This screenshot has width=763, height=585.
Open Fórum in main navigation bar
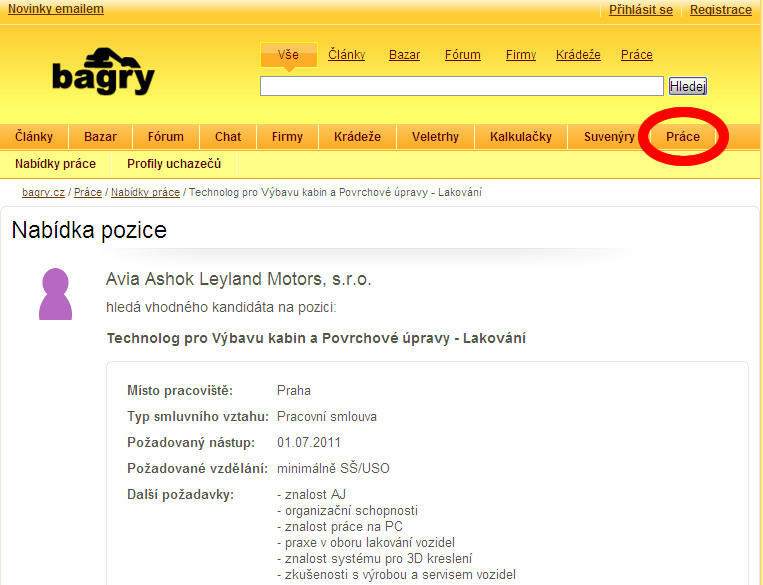point(166,137)
